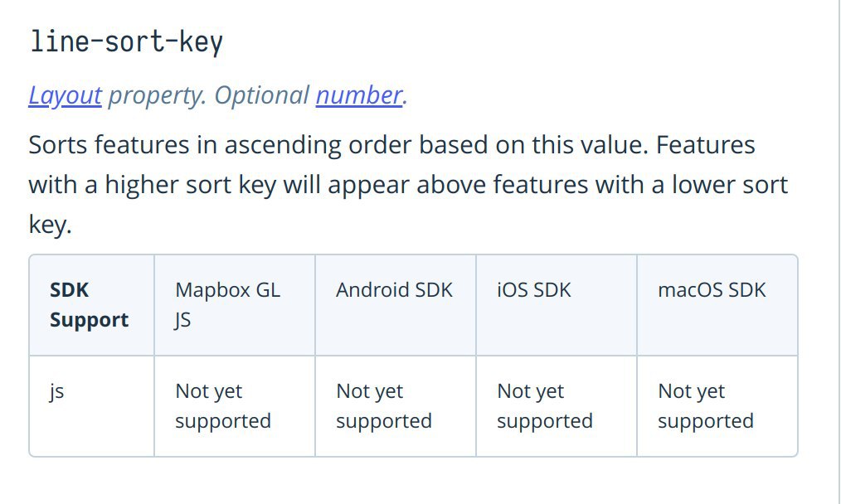
Task: Click the macOS SDK column header
Action: click(712, 290)
